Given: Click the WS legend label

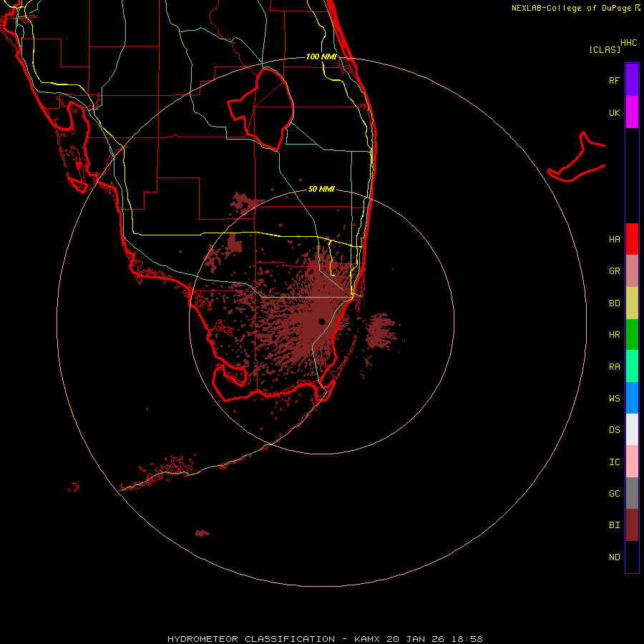Looking at the screenshot, I should (x=614, y=398).
